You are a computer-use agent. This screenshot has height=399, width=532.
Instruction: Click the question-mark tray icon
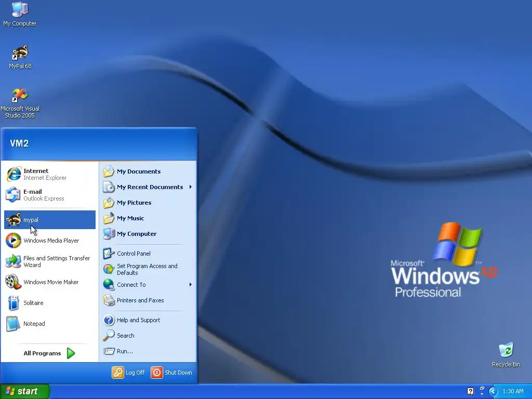click(x=470, y=391)
